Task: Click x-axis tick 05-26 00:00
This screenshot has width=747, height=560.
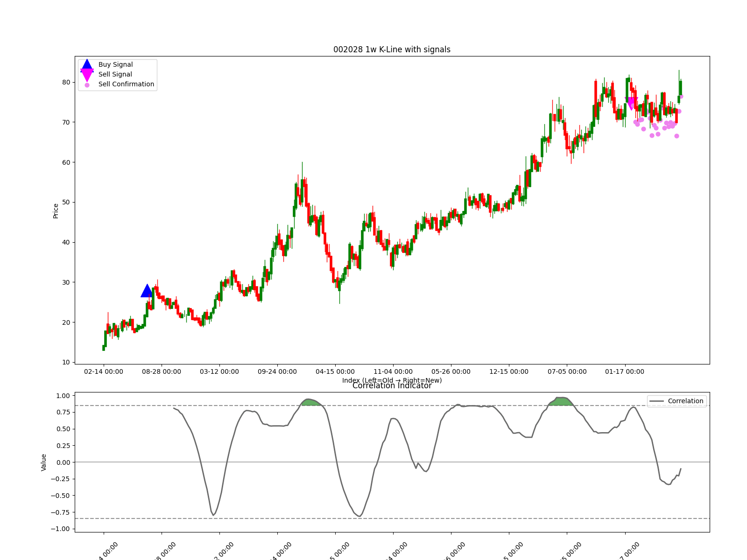Action: pyautogui.click(x=451, y=372)
